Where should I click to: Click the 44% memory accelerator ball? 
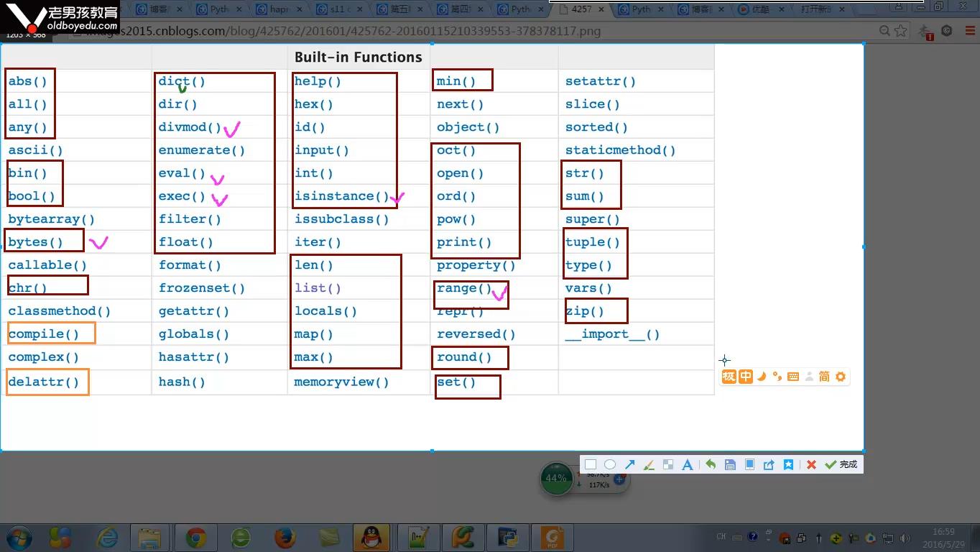(555, 478)
